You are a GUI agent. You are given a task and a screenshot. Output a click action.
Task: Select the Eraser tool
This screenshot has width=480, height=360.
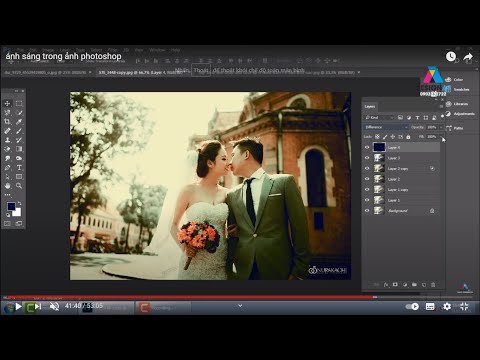7,149
